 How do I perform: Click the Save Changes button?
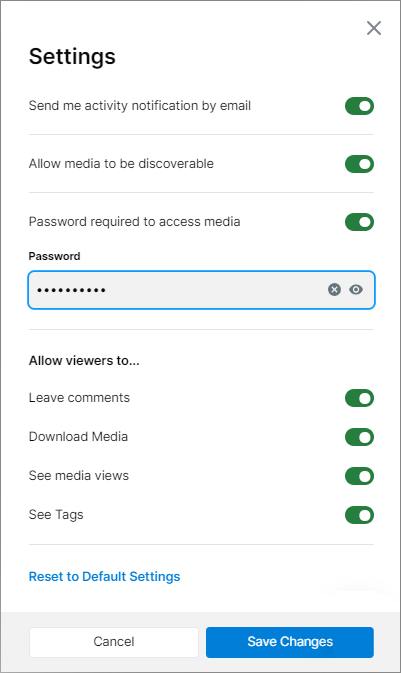(x=290, y=642)
